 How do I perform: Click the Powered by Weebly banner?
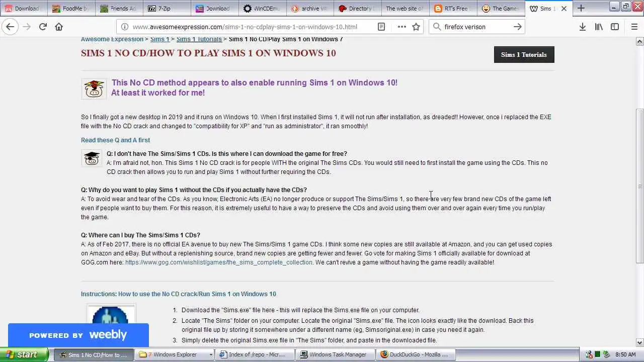(78, 335)
